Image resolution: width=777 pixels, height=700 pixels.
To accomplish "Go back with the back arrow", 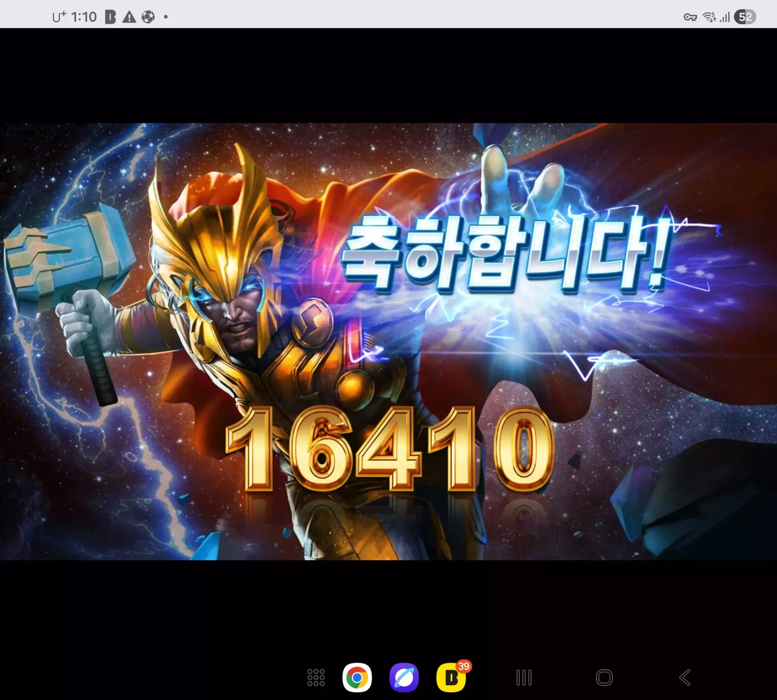I will (685, 677).
